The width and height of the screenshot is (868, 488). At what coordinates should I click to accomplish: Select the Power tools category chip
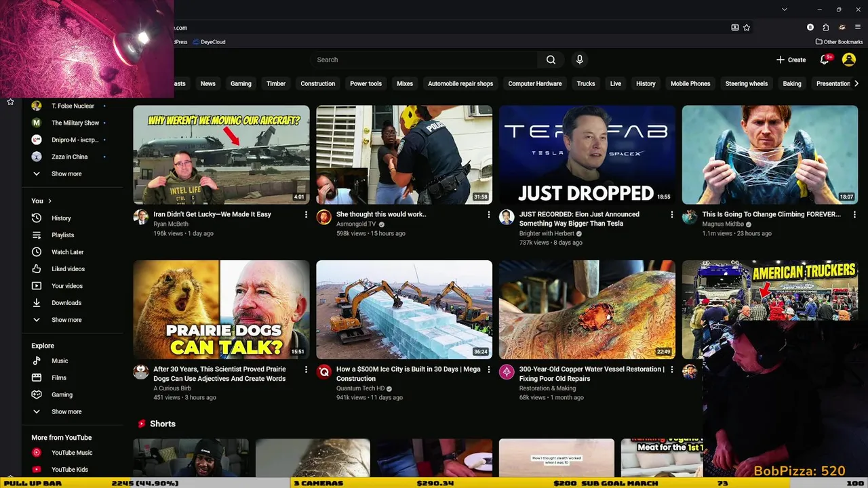coord(366,84)
